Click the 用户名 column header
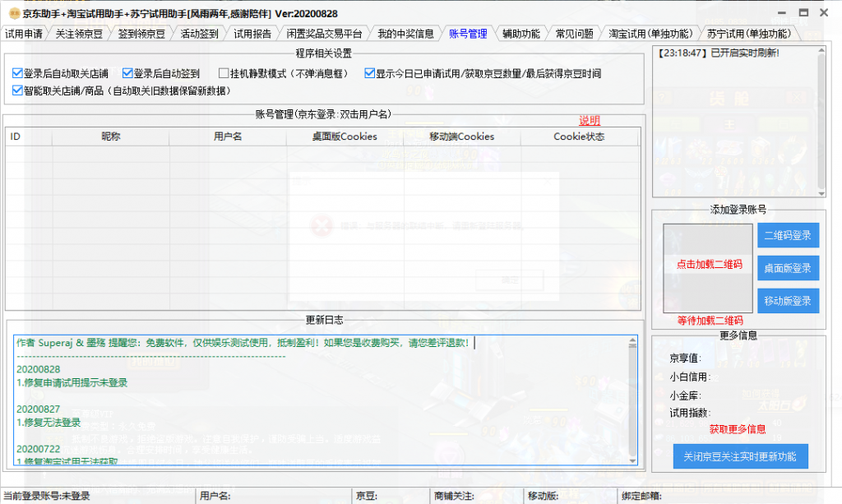Image resolution: width=842 pixels, height=504 pixels. click(228, 136)
